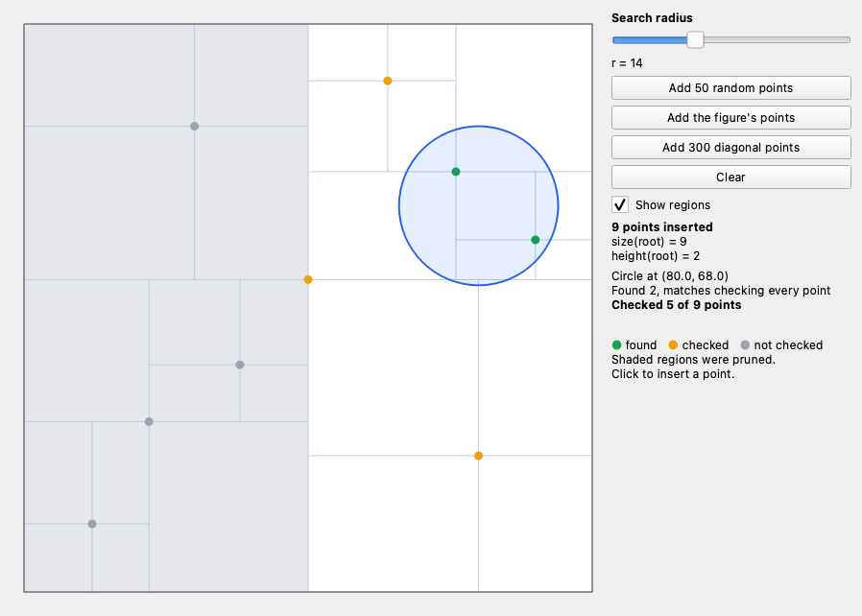Click the 'Add 50 random points' button
862x616 pixels.
[x=730, y=88]
